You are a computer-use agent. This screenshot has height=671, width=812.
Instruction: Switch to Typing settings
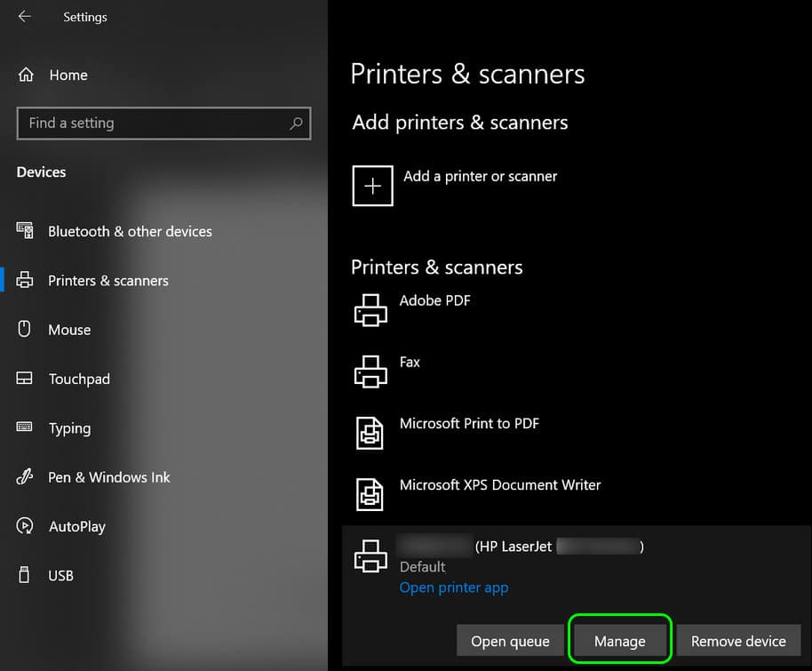(69, 428)
